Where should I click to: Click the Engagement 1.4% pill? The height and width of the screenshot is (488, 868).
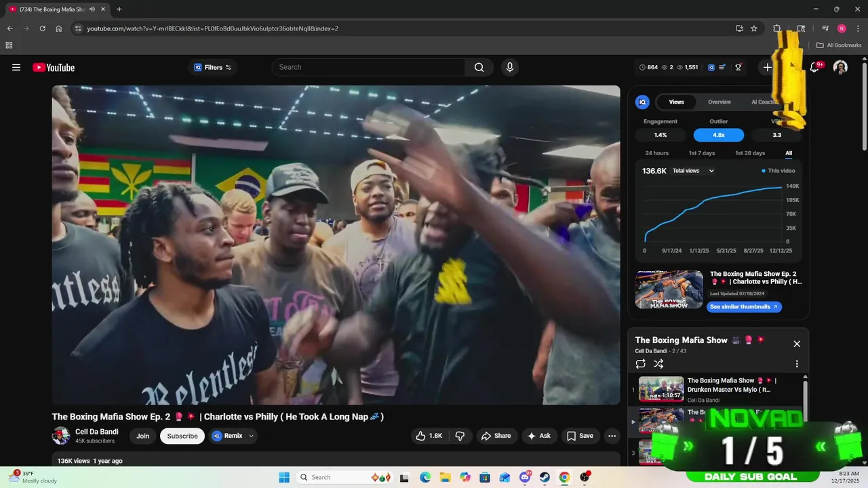click(660, 135)
